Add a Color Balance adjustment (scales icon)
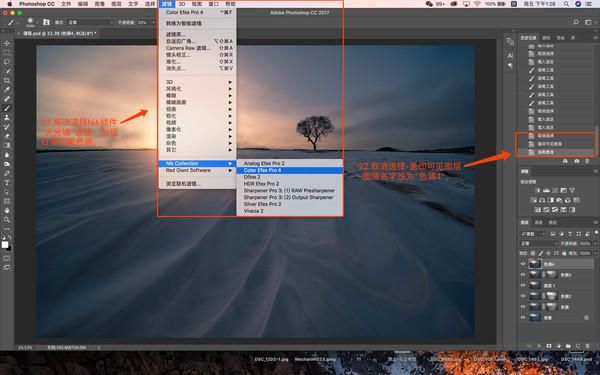This screenshot has height=375, width=600. click(x=542, y=200)
